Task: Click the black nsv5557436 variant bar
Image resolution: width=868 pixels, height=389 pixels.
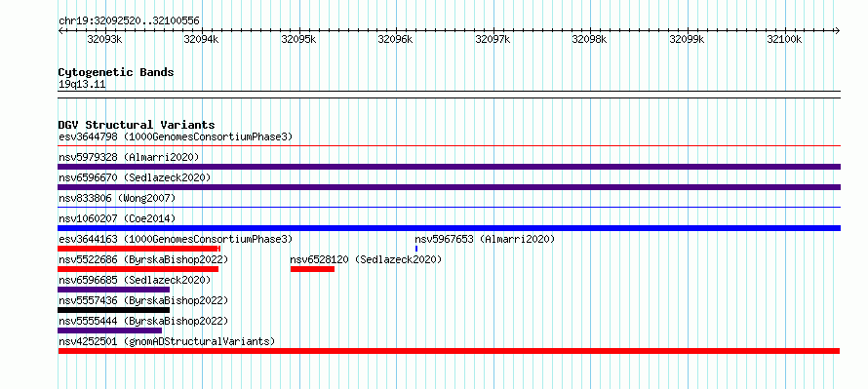Action: click(x=113, y=310)
